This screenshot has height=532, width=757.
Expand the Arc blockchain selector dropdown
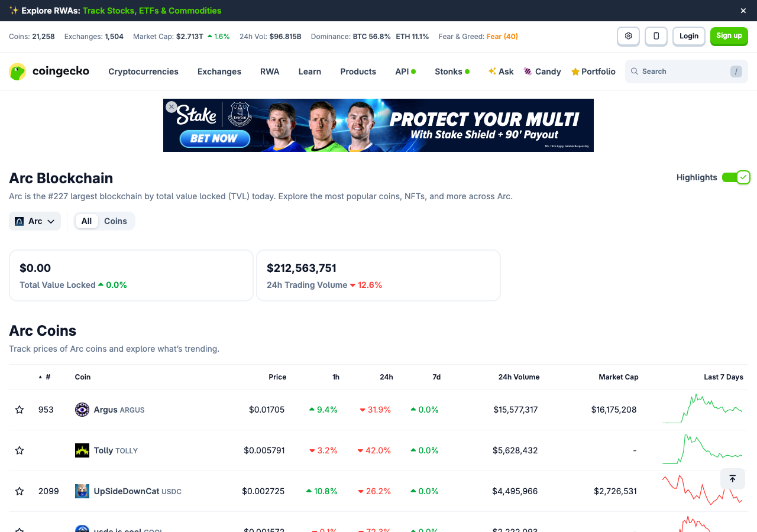[x=35, y=221]
